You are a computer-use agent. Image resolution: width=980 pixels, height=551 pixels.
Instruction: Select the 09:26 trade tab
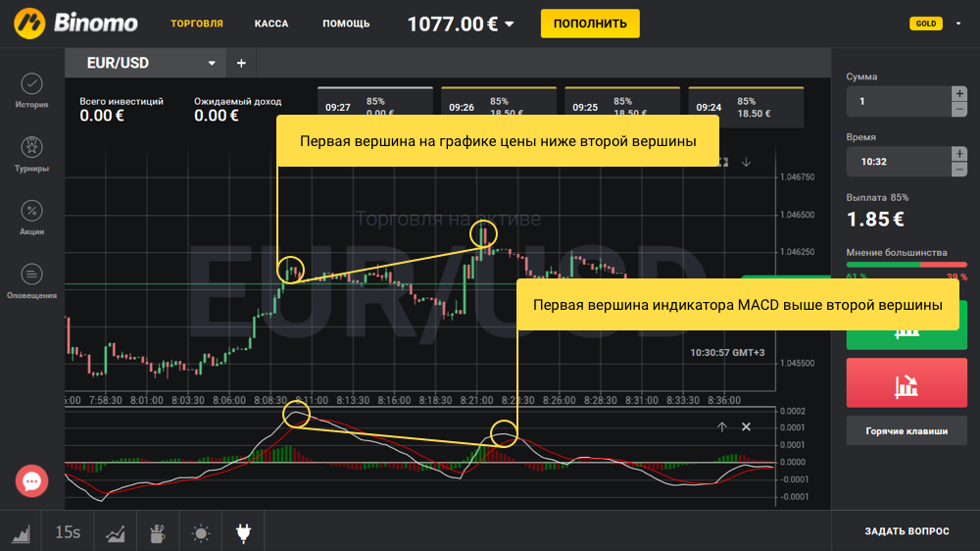499,101
